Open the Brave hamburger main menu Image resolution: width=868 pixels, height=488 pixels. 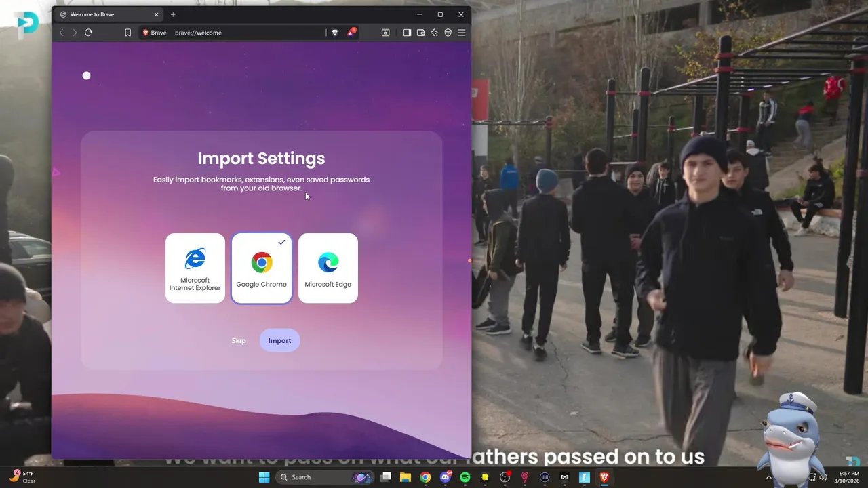(462, 33)
